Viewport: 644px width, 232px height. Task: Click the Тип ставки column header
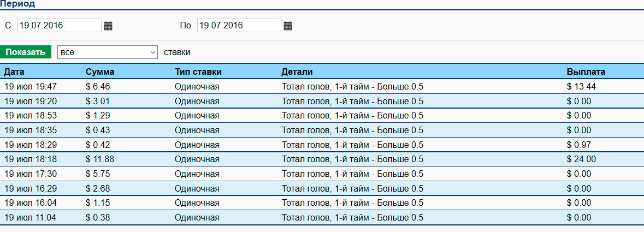(198, 72)
